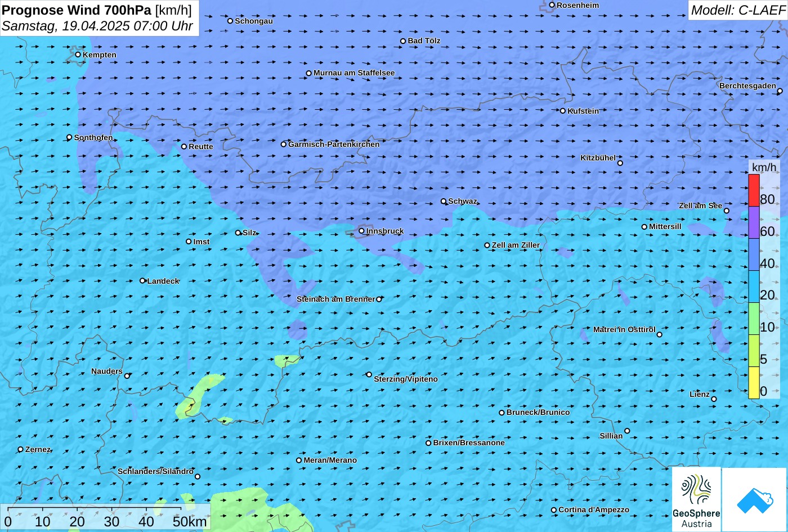Viewport: 788px width, 532px height.
Task: Click the Sillian label
Action: [611, 436]
